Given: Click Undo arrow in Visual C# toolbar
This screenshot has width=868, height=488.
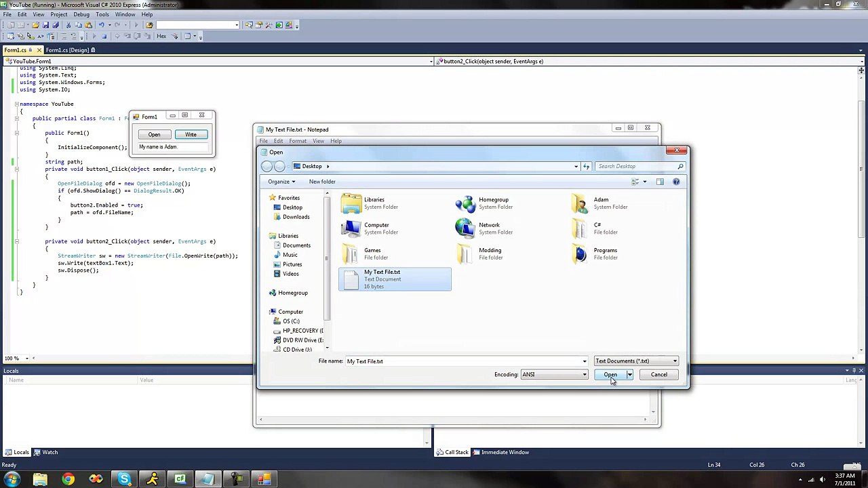Looking at the screenshot, I should click(102, 25).
